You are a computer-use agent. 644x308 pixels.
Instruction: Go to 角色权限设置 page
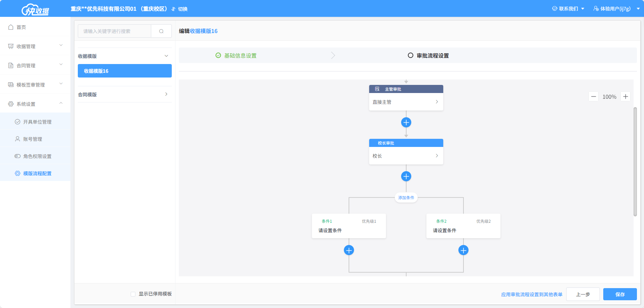point(37,156)
